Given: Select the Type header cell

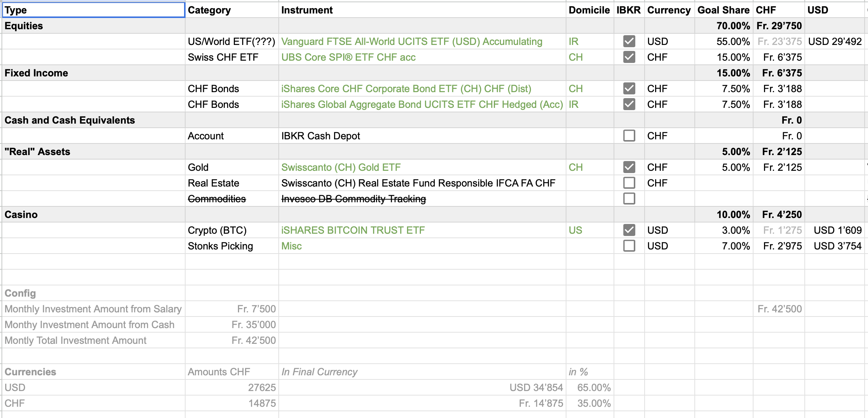Looking at the screenshot, I should (94, 10).
